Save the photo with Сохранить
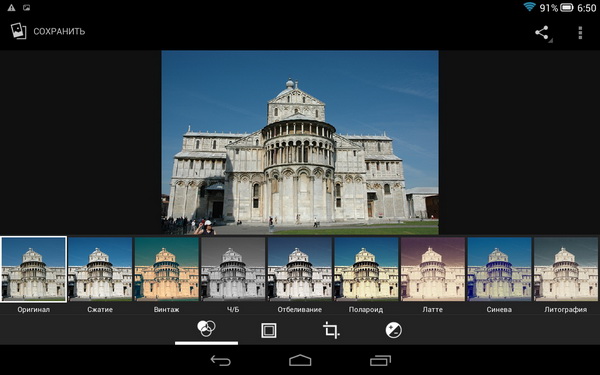The image size is (600, 375). (x=59, y=31)
